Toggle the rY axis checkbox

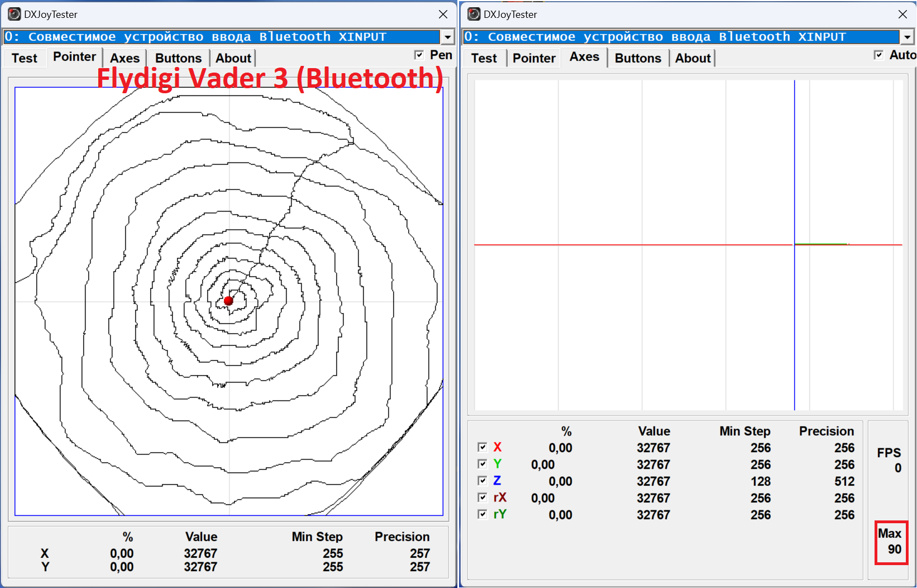(x=483, y=514)
